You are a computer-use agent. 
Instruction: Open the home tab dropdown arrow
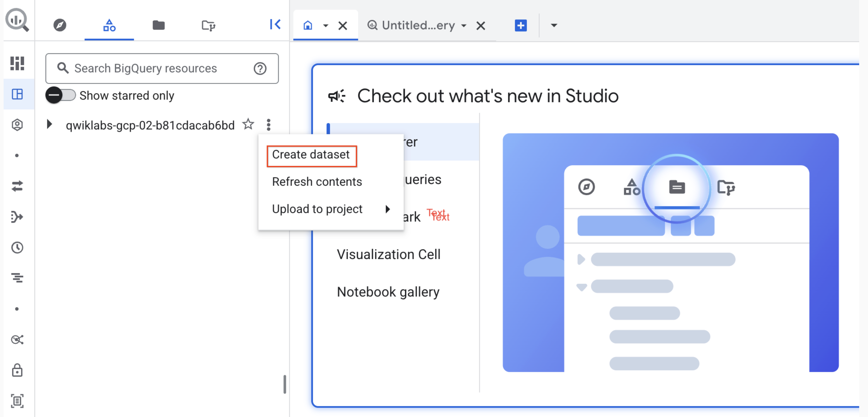325,26
